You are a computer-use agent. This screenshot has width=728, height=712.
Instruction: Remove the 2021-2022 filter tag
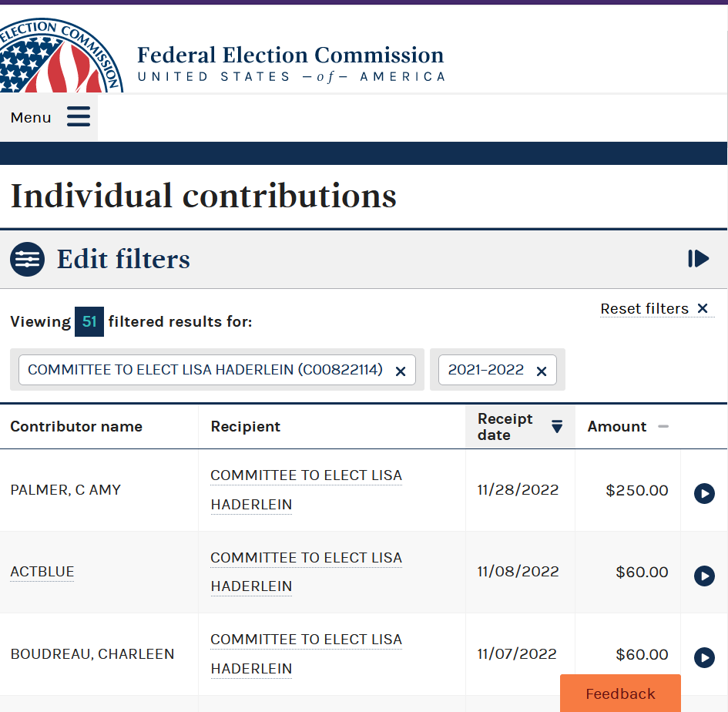pos(542,371)
